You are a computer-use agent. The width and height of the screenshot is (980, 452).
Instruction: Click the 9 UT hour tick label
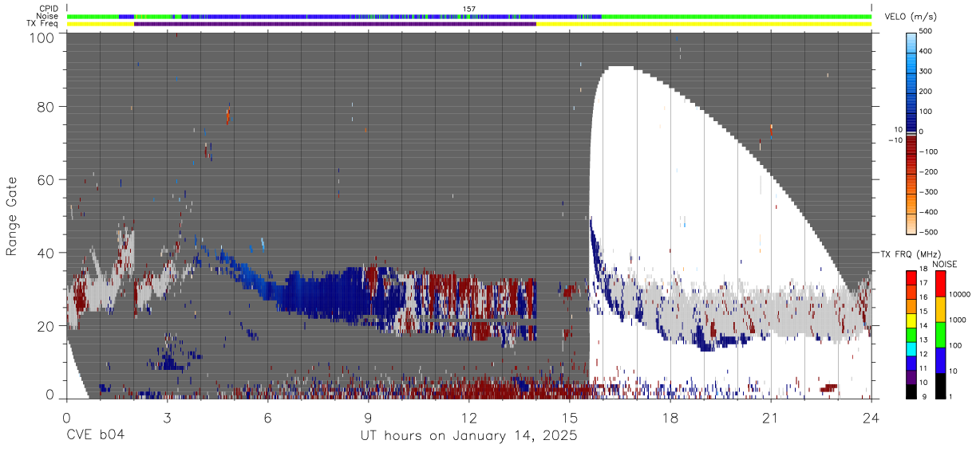pyautogui.click(x=368, y=417)
